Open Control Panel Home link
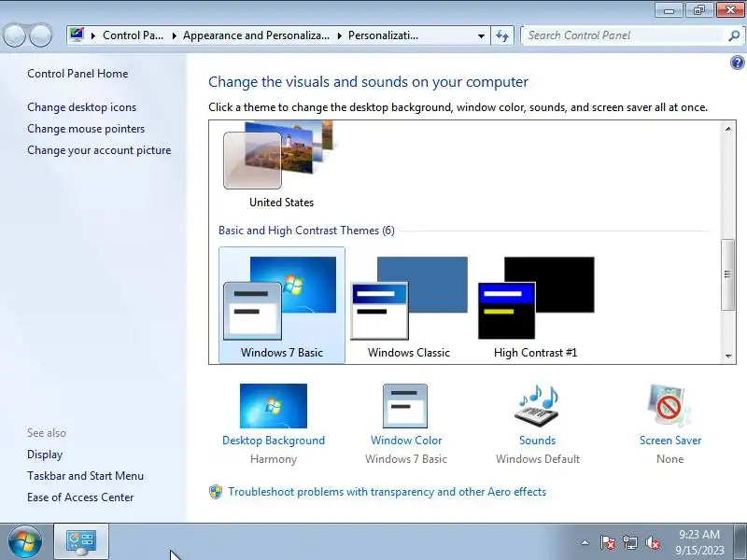Image resolution: width=747 pixels, height=560 pixels. (78, 74)
